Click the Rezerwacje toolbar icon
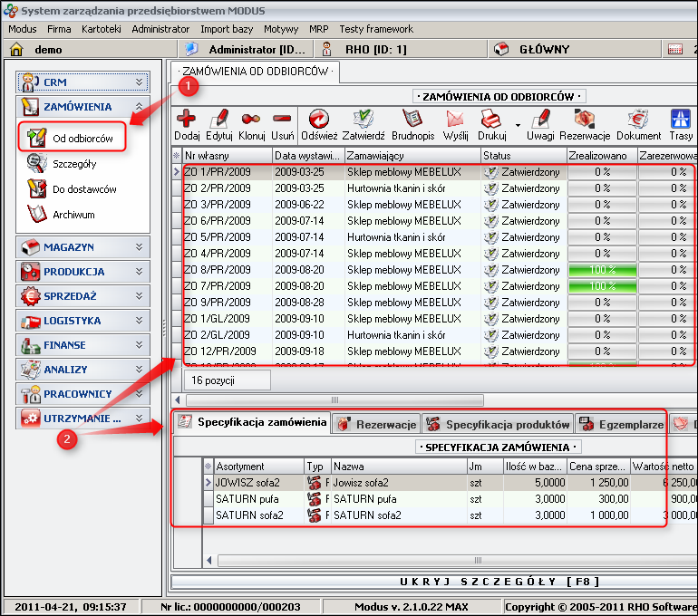698x616 pixels. [x=584, y=119]
